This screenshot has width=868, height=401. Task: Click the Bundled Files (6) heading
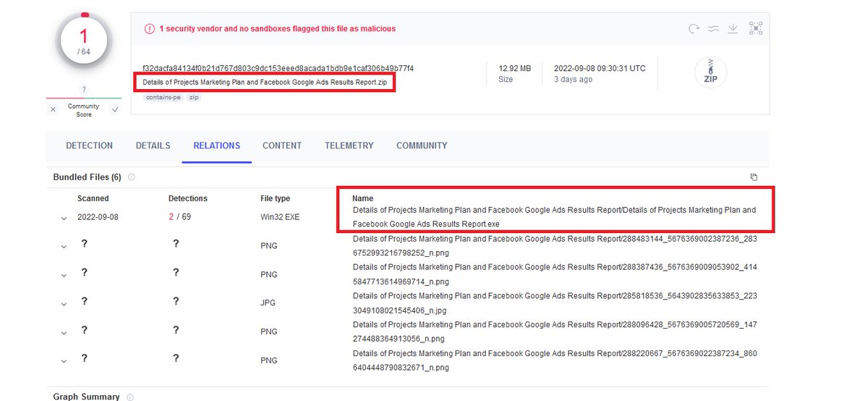tap(87, 177)
